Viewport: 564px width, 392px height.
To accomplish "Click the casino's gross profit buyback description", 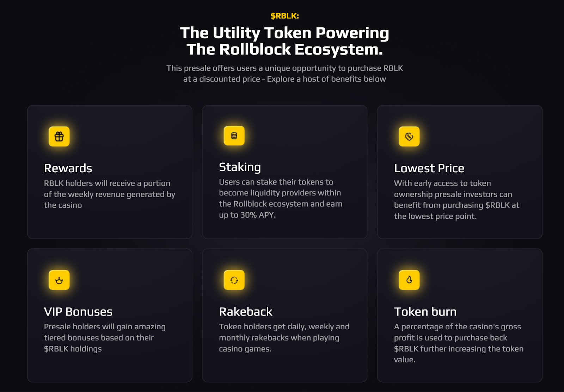I will tap(459, 343).
